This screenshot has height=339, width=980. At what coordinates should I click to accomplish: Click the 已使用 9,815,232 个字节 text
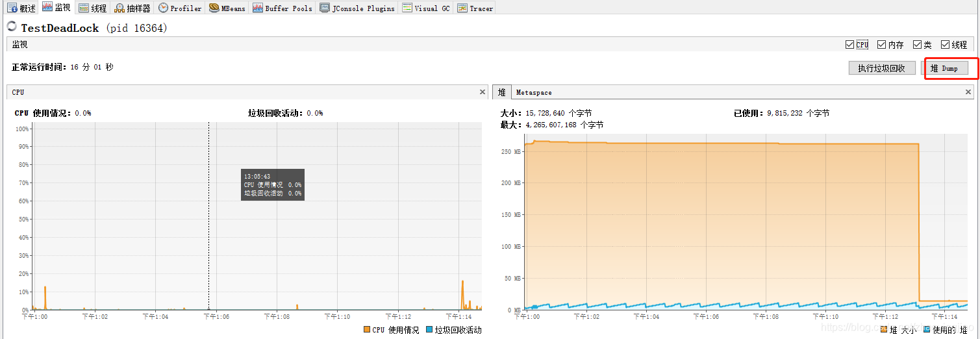click(781, 113)
